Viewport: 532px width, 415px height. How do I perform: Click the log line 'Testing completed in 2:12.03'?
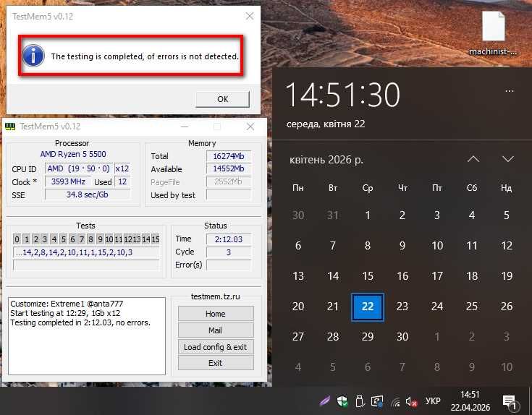(x=80, y=322)
